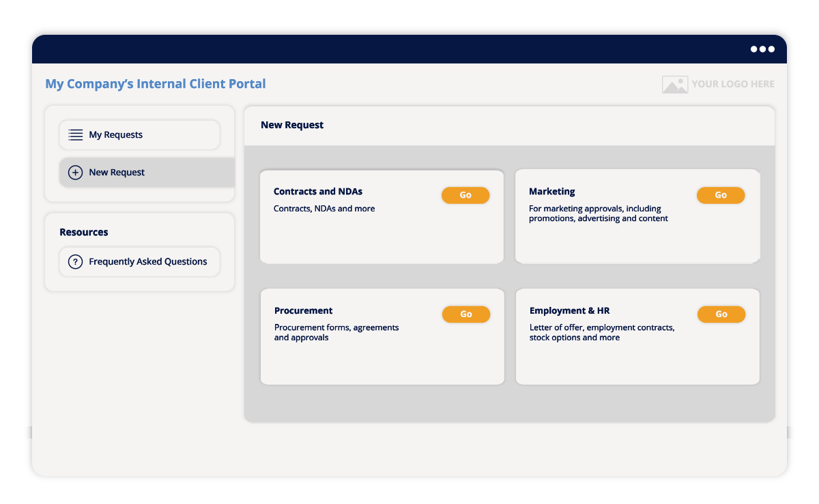The height and width of the screenshot is (504, 819).
Task: Select the plus circle icon for New Request
Action: pyautogui.click(x=75, y=172)
